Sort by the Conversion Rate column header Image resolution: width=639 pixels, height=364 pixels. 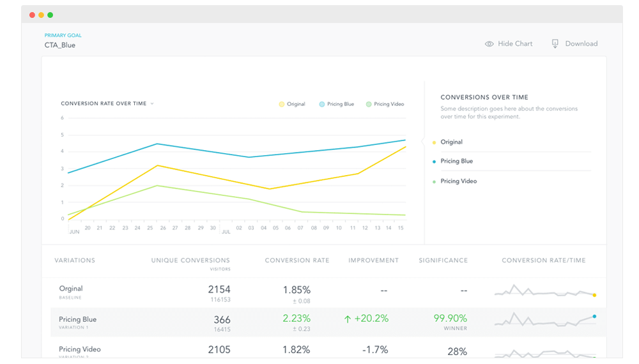[x=297, y=261]
